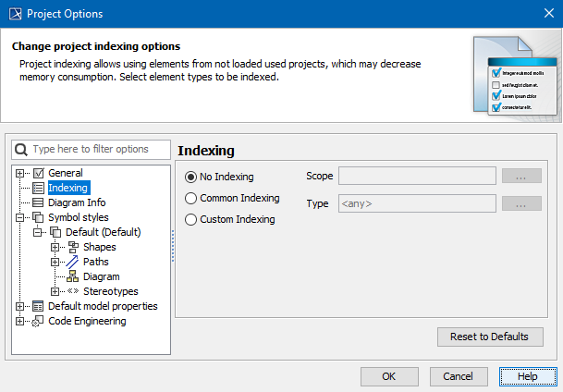Expand the General tree node
Image resolution: width=563 pixels, height=392 pixels.
pos(21,173)
